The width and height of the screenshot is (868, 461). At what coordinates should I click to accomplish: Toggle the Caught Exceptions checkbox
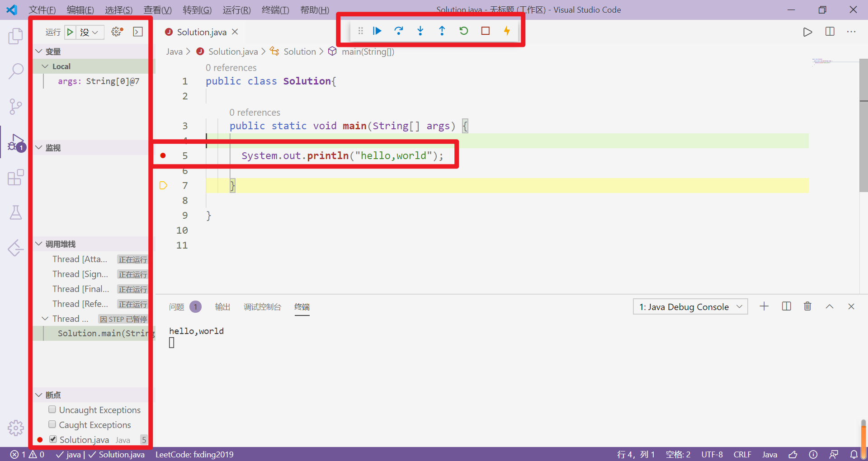coord(52,424)
